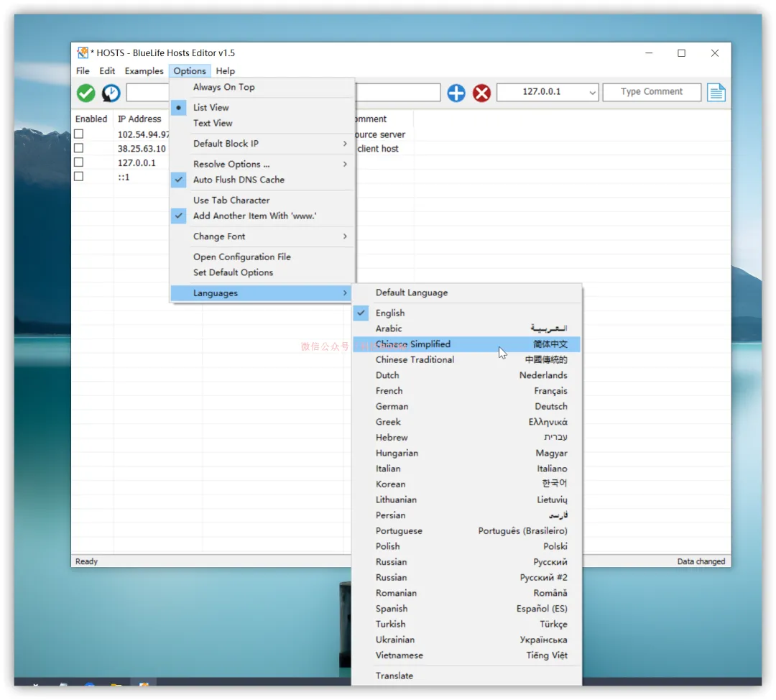Select Russian Русский #2 language
The image size is (776, 700).
467,578
